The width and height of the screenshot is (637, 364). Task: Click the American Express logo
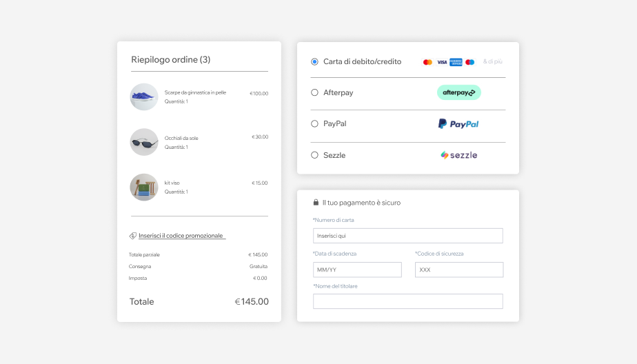tap(456, 62)
